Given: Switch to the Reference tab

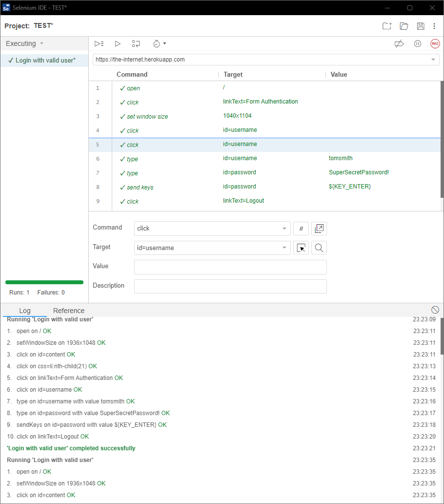Looking at the screenshot, I should click(69, 311).
